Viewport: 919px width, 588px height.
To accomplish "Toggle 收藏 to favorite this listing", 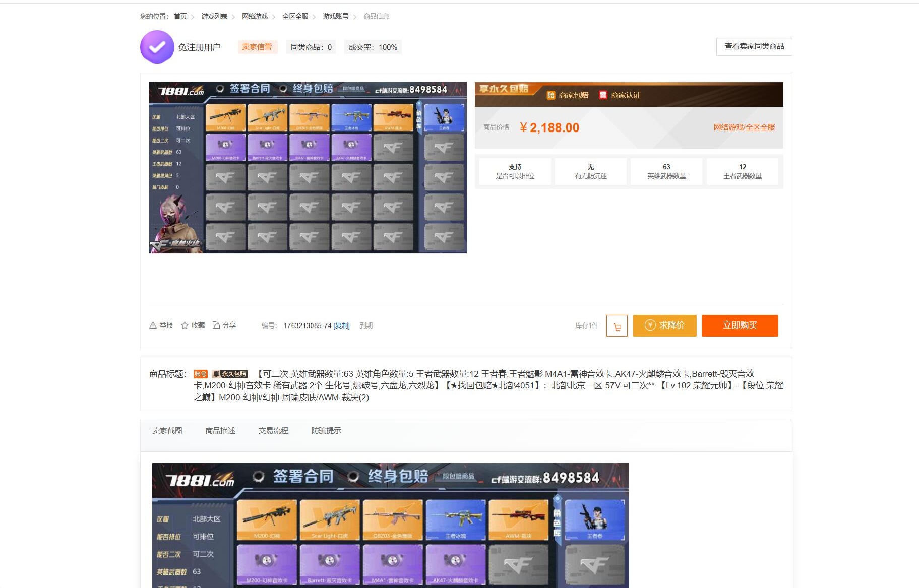I will point(185,325).
